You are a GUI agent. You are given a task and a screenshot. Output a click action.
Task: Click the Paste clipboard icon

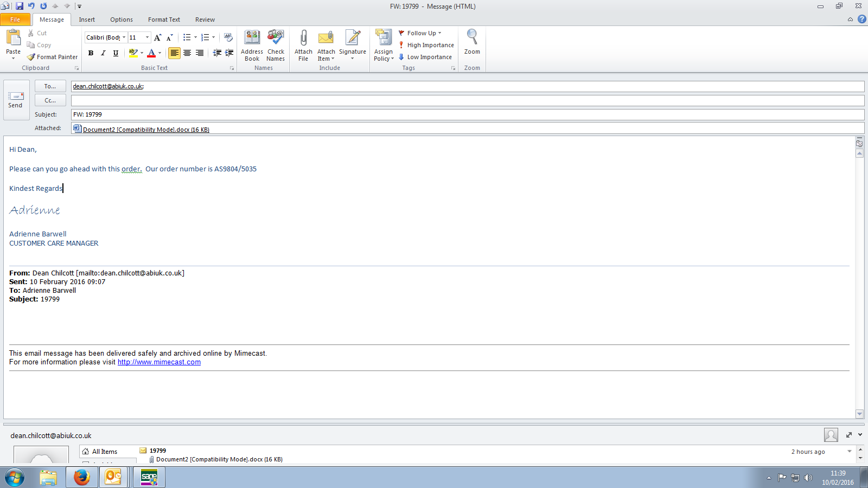(13, 38)
